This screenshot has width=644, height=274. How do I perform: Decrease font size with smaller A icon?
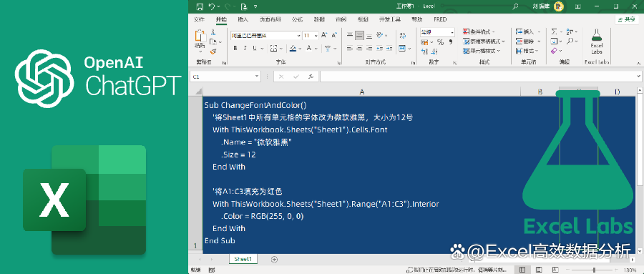334,35
